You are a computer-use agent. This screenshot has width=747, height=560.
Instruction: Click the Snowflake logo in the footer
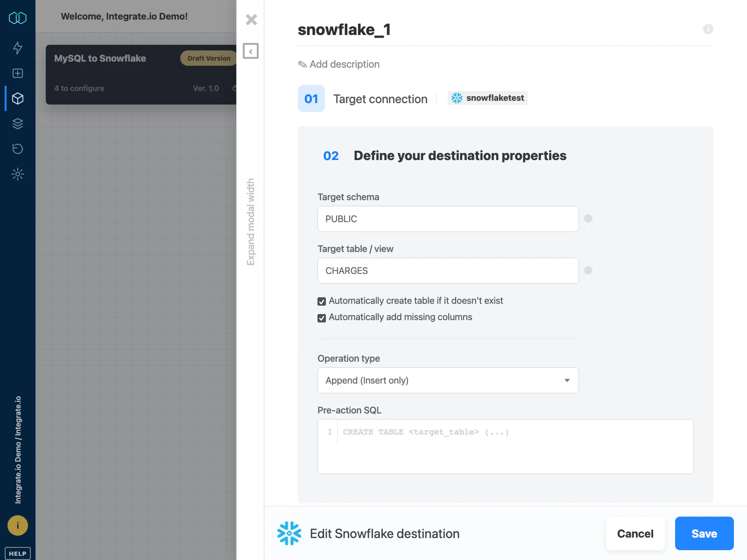click(x=289, y=533)
